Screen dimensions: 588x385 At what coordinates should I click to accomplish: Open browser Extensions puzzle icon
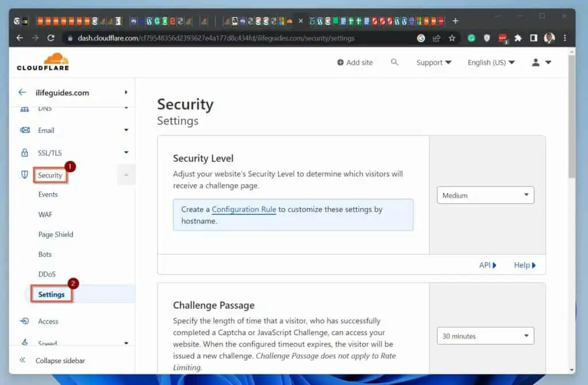[x=518, y=38]
